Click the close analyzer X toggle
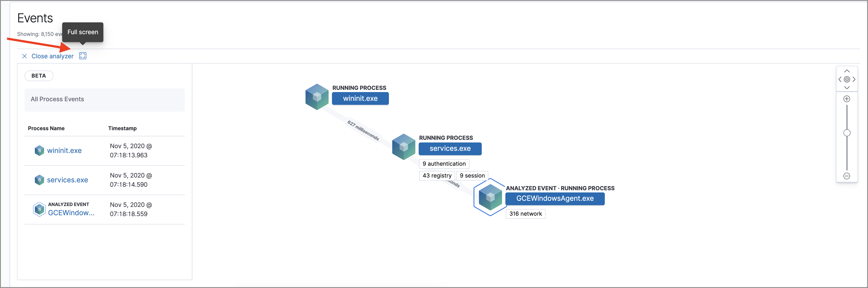This screenshot has width=868, height=288. (24, 55)
